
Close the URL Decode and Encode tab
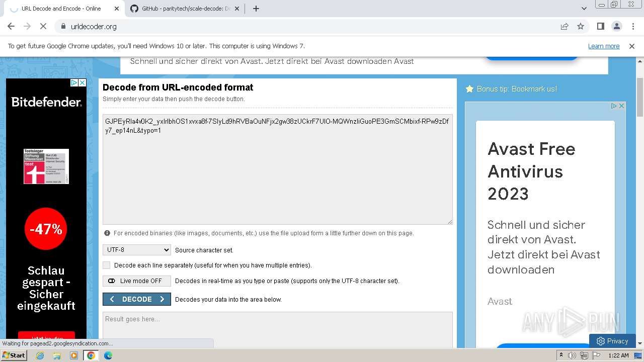pyautogui.click(x=117, y=9)
